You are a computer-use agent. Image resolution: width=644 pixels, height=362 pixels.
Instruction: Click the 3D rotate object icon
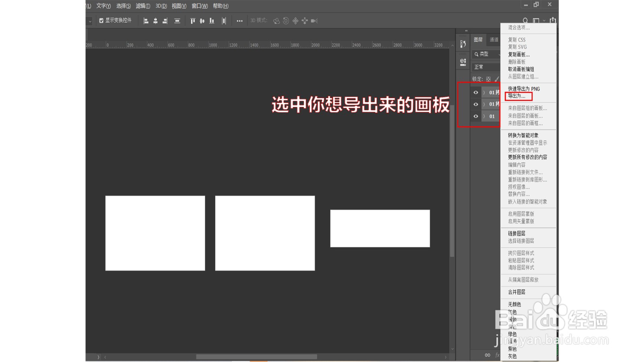click(x=276, y=21)
